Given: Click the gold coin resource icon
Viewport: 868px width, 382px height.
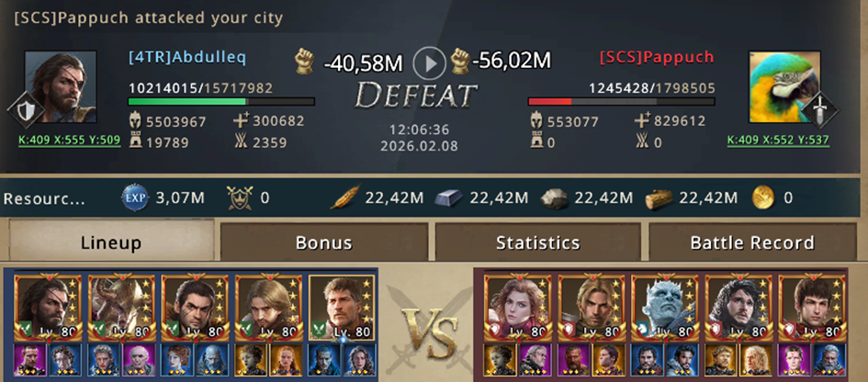Looking at the screenshot, I should click(764, 198).
